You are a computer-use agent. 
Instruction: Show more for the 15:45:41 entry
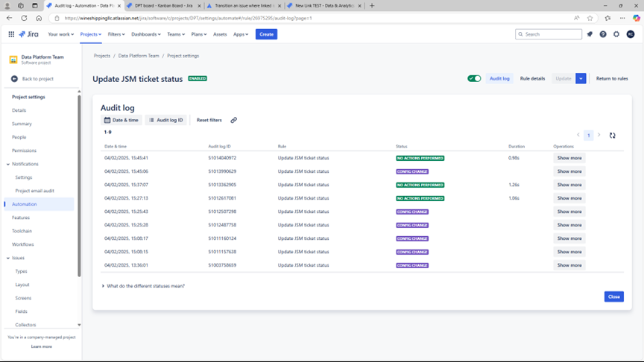pyautogui.click(x=569, y=158)
